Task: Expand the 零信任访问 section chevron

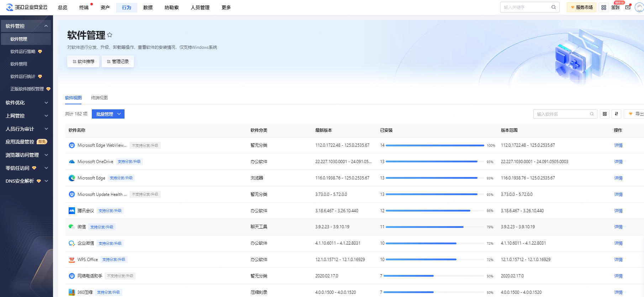Action: 46,168
